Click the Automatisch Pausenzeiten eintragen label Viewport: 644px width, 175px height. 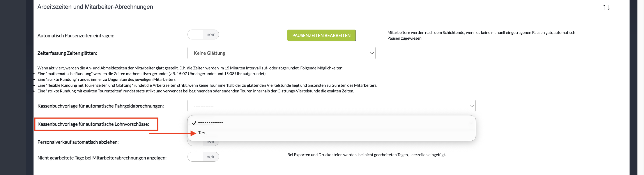pyautogui.click(x=76, y=35)
